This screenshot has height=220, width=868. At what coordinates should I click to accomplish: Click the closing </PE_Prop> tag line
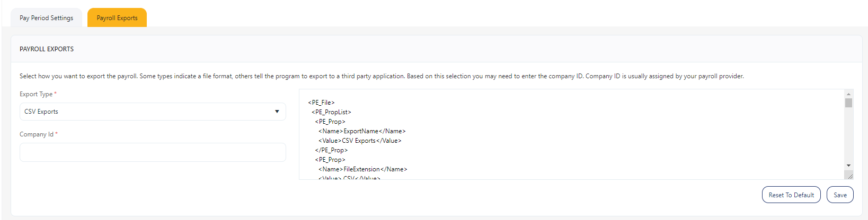(331, 150)
